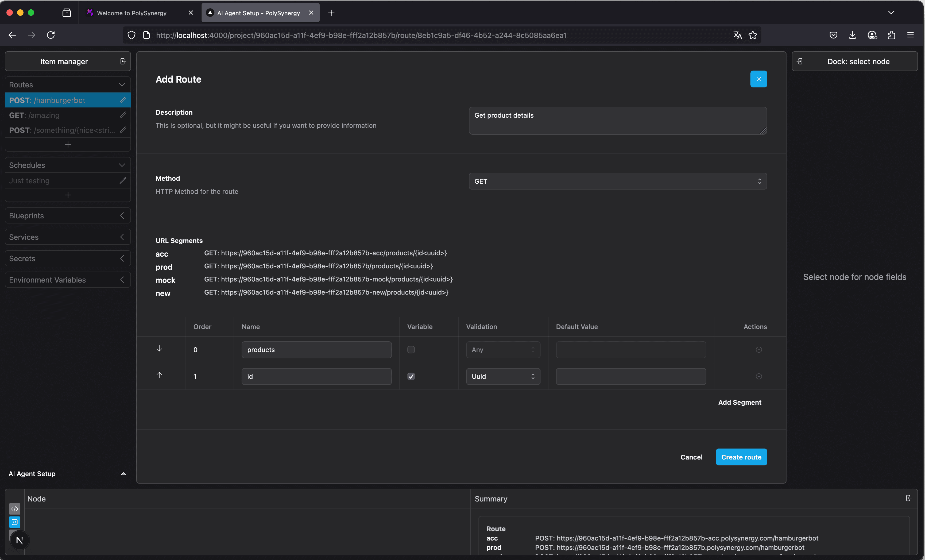Open the browser application menu
This screenshot has height=560, width=925.
tap(910, 35)
